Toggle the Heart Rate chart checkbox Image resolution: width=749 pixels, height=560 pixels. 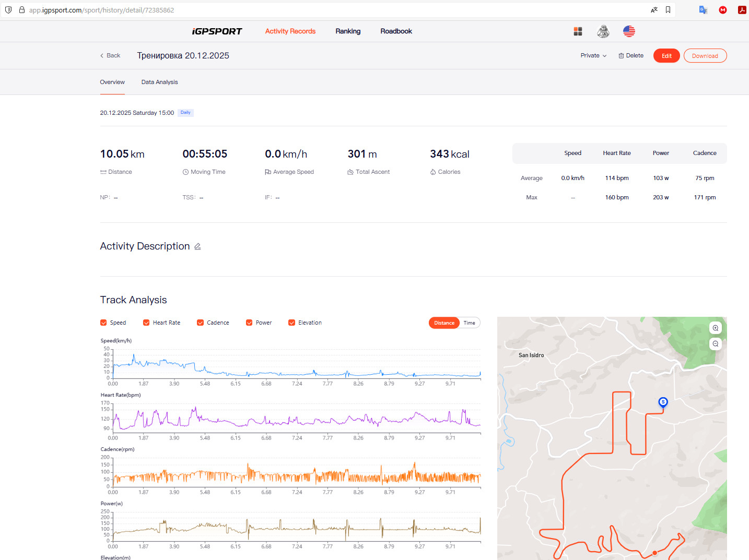[x=146, y=323]
